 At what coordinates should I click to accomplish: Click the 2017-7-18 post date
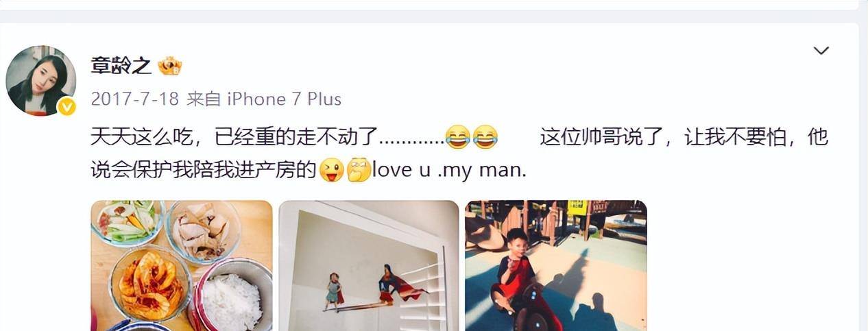coord(135,99)
